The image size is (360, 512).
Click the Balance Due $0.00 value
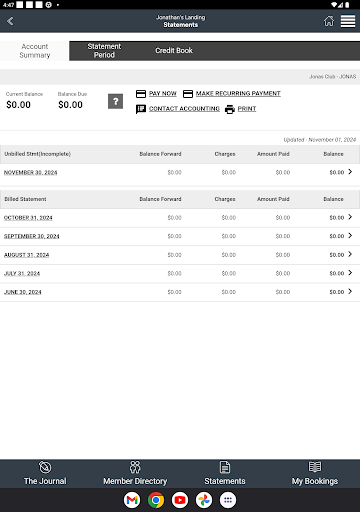click(x=70, y=105)
